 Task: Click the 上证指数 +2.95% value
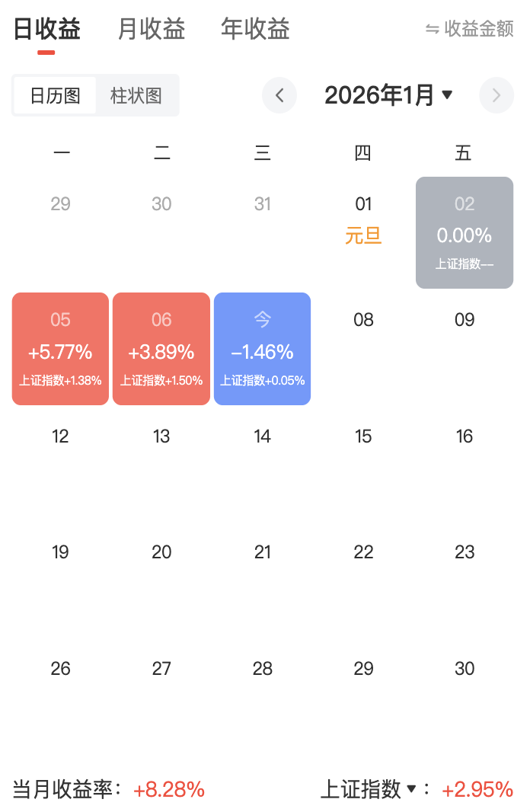[x=477, y=790]
